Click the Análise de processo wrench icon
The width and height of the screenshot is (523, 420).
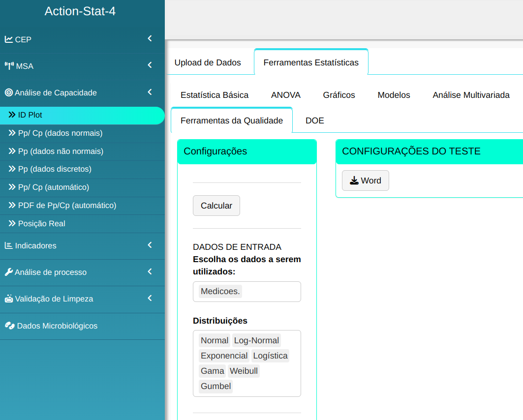coord(8,272)
